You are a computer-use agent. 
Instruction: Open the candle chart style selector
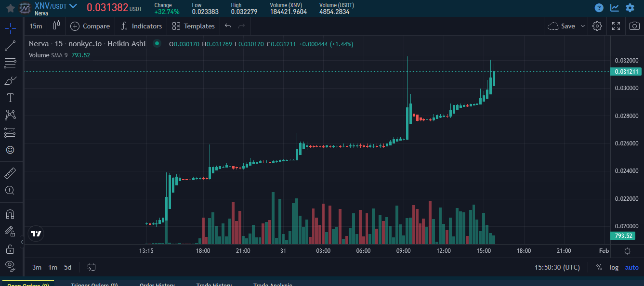click(56, 26)
